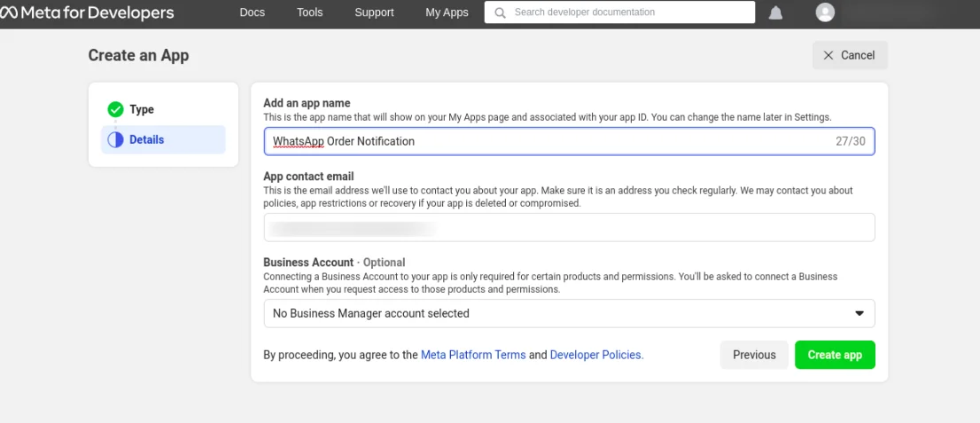Go back with the Previous button
The height and width of the screenshot is (423, 980).
754,355
